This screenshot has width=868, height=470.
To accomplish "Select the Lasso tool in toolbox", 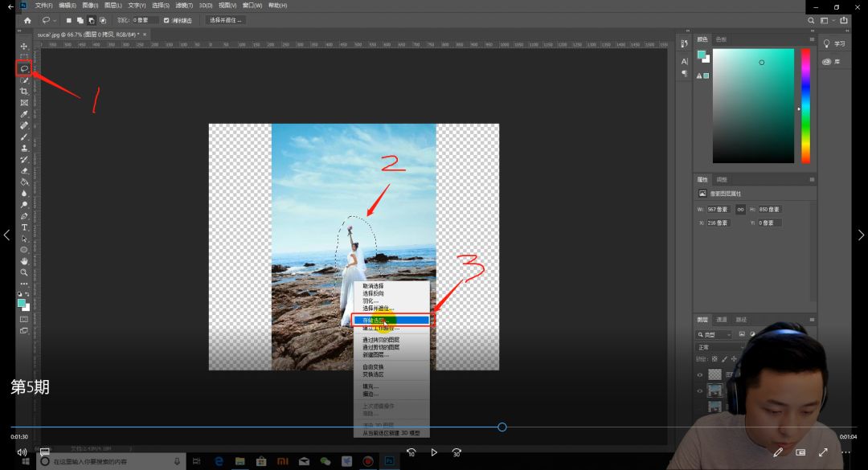I will pyautogui.click(x=24, y=68).
